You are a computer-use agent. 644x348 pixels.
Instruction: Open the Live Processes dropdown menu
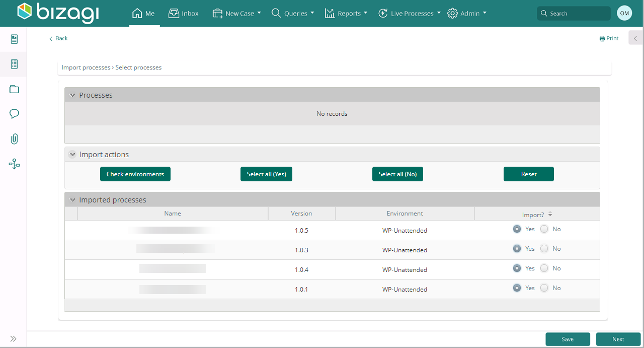410,14
